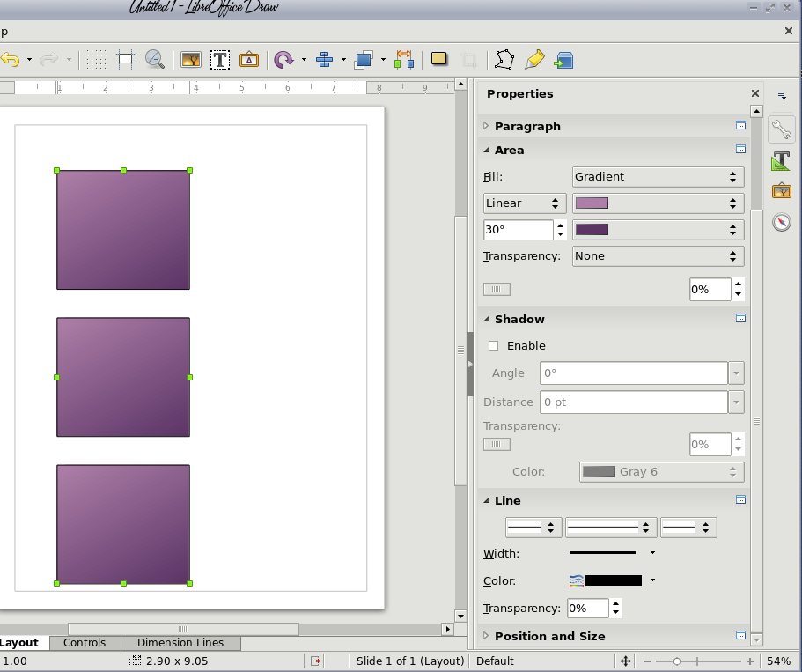Viewport: 802px width, 672px height.
Task: Click document modified status icon
Action: tap(315, 661)
